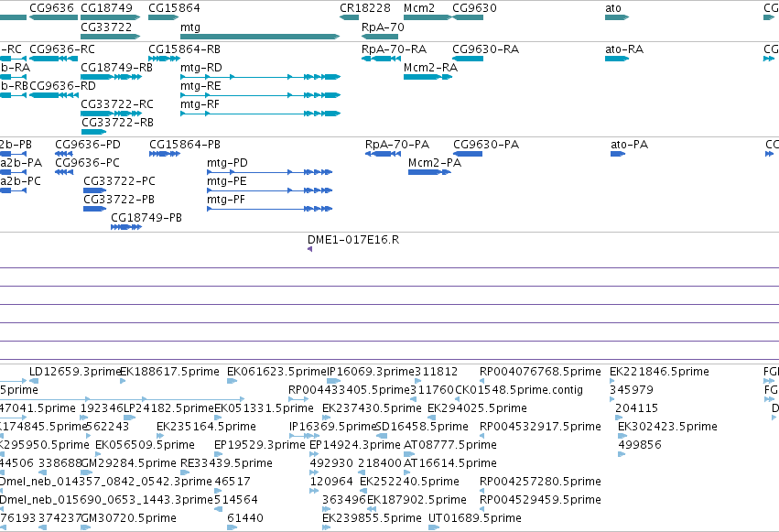Screen dimensions: 779x532
Task: Click the RP004076768.5prime EST arrow
Action: click(481, 381)
